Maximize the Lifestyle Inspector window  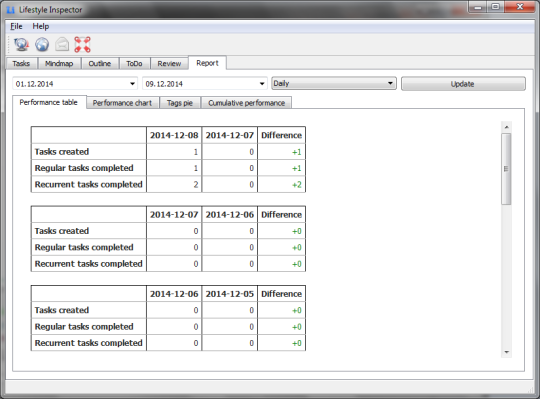[495, 7]
